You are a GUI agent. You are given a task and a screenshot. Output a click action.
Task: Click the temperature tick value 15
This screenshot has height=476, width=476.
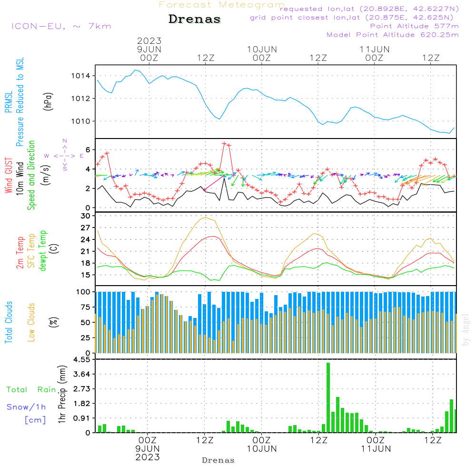(86, 275)
